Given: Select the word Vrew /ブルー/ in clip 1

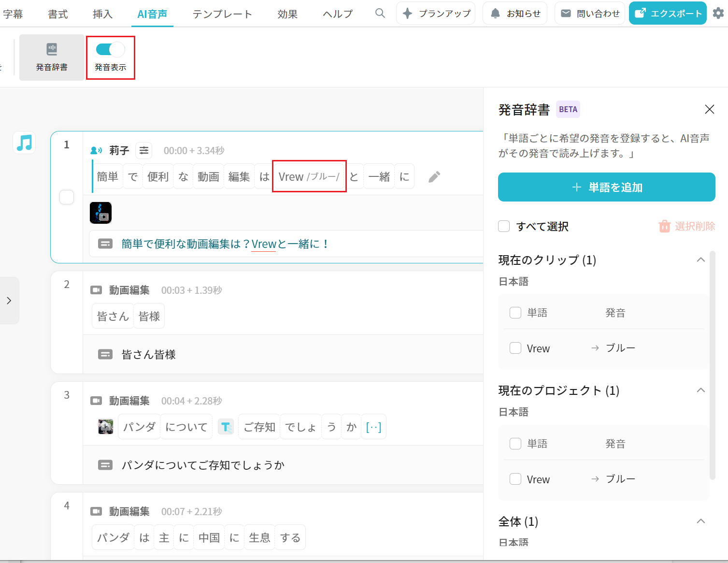Looking at the screenshot, I should click(x=309, y=177).
